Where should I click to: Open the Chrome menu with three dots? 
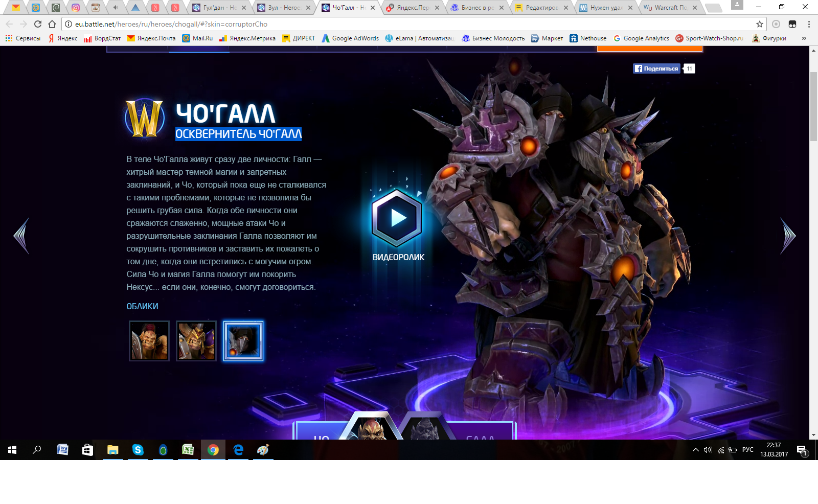[809, 24]
